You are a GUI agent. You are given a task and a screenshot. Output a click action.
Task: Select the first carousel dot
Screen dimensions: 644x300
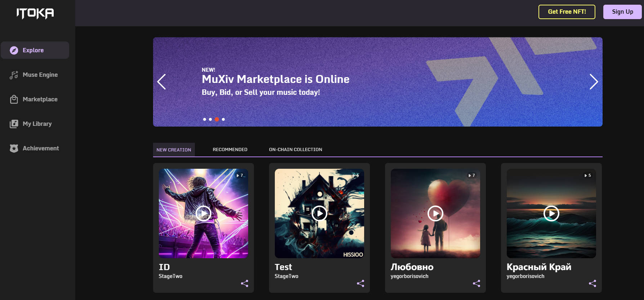click(205, 119)
